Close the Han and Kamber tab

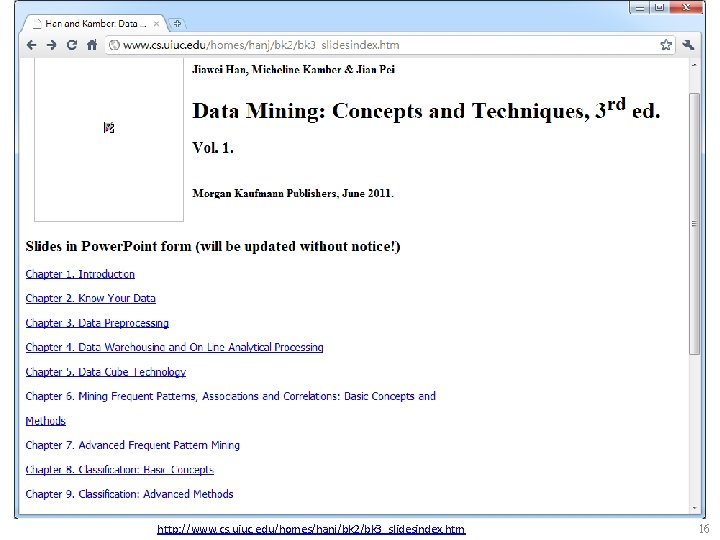point(156,24)
